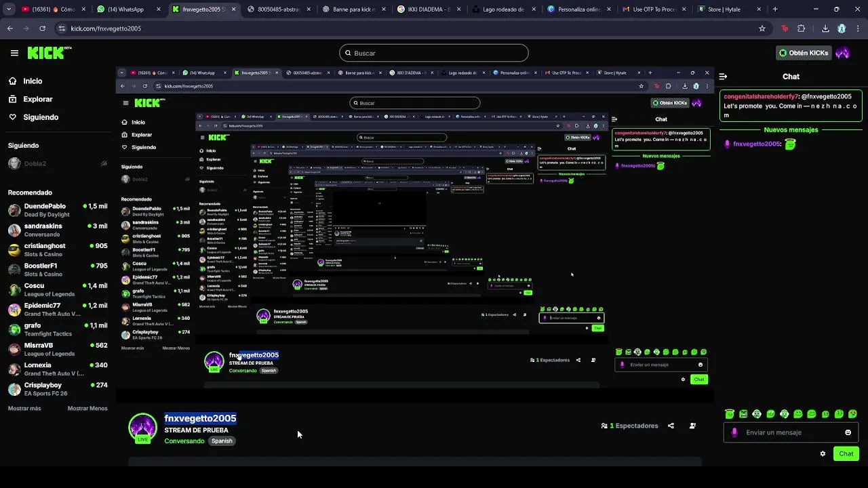The height and width of the screenshot is (488, 868).
Task: Click the fnxvegetto2005 LIVE channel avatar
Action: click(x=142, y=428)
